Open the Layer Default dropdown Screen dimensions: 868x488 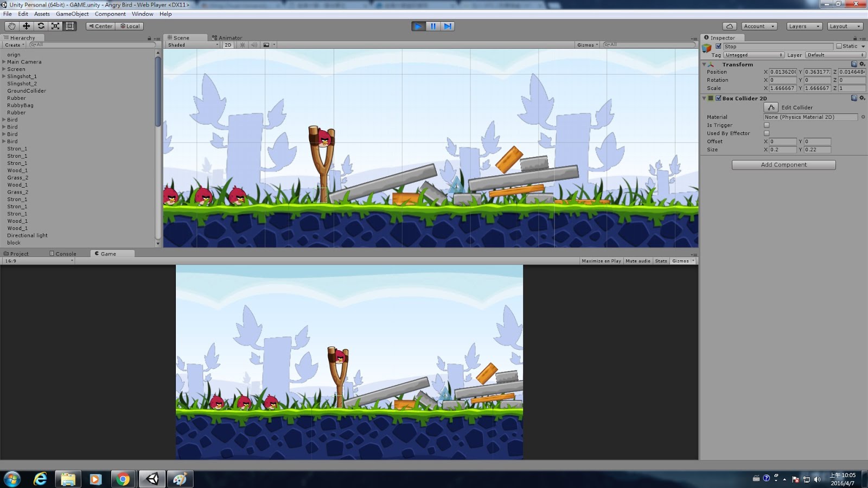(x=835, y=55)
